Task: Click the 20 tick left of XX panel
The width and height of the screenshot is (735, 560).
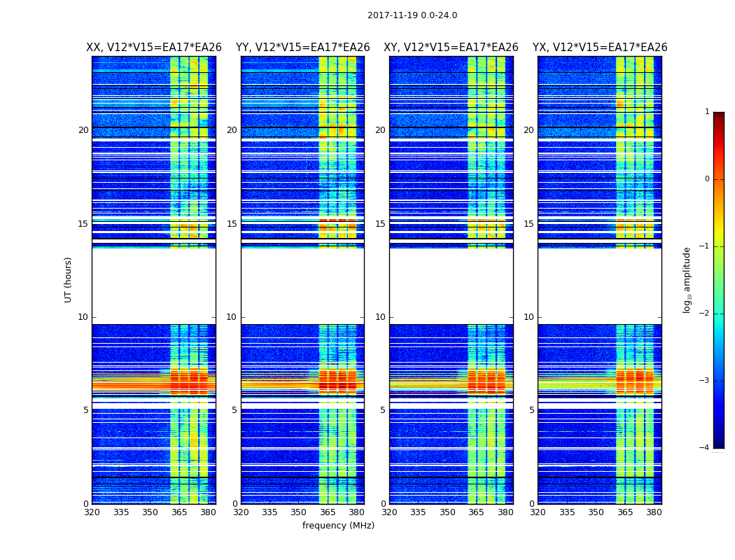Action: pyautogui.click(x=83, y=130)
